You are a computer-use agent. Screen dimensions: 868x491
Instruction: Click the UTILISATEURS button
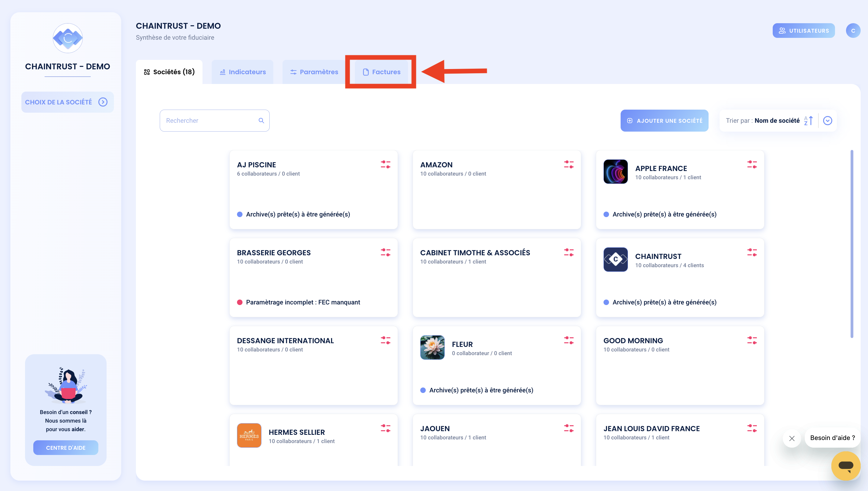804,30
